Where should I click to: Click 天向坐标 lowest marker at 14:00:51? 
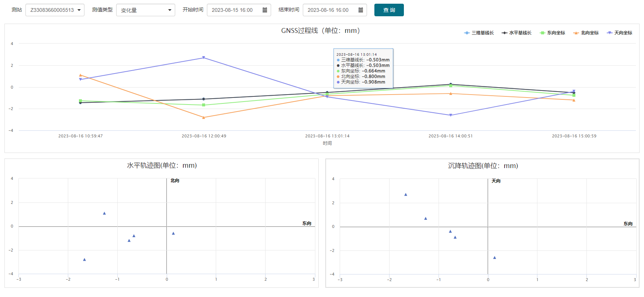pos(450,115)
